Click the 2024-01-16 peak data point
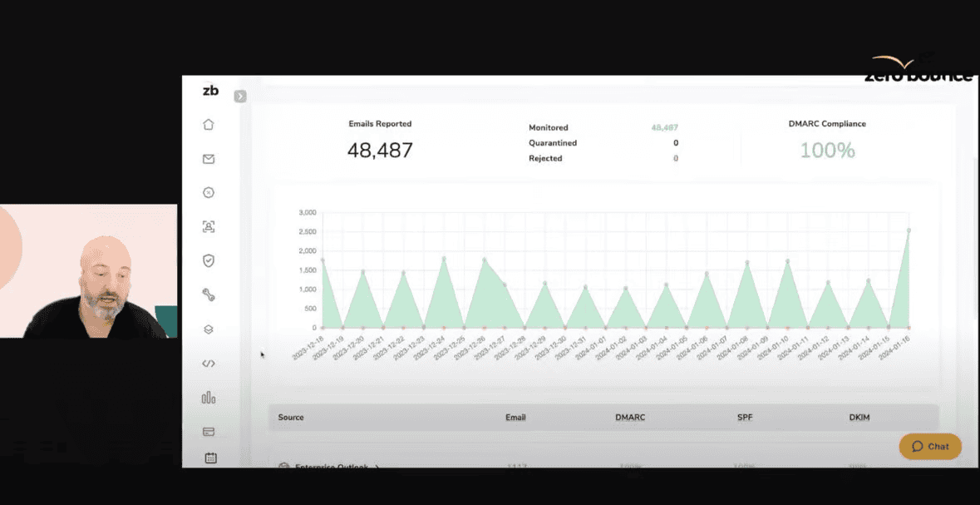 (909, 230)
